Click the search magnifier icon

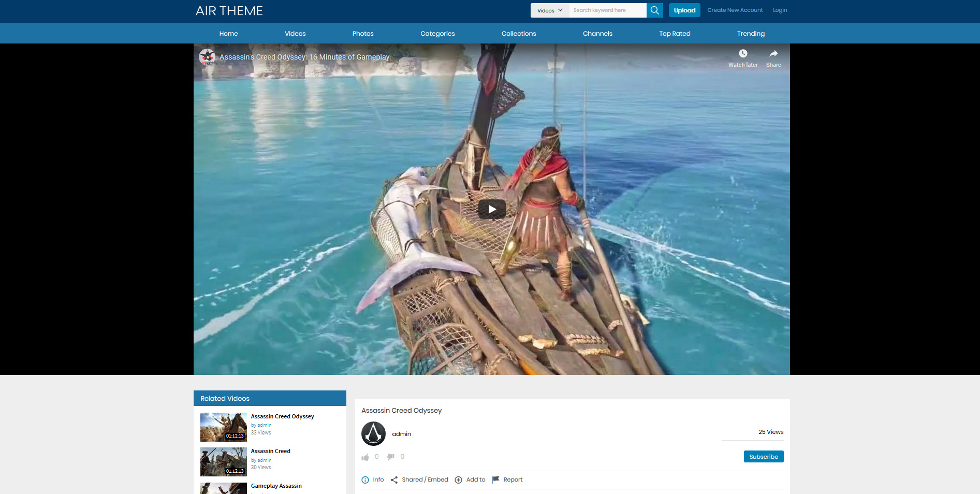click(654, 10)
